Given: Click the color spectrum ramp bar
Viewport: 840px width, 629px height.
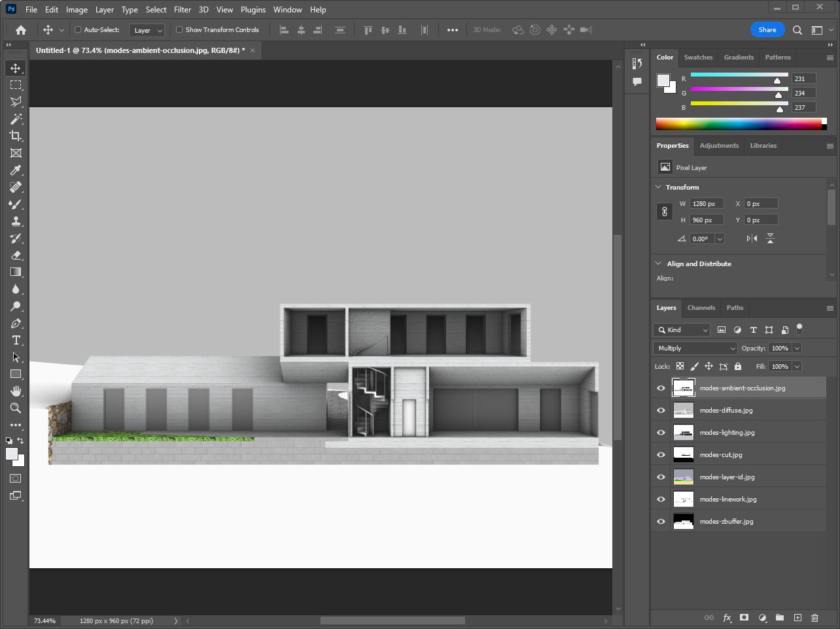Looking at the screenshot, I should pos(738,124).
